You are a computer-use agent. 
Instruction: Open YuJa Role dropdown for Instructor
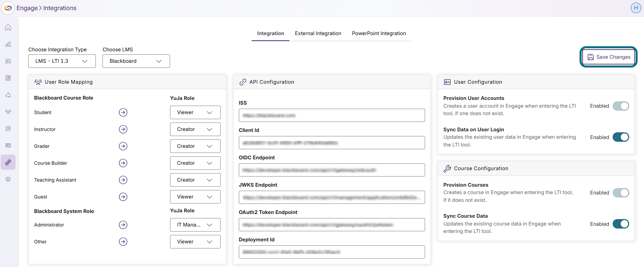[195, 129]
